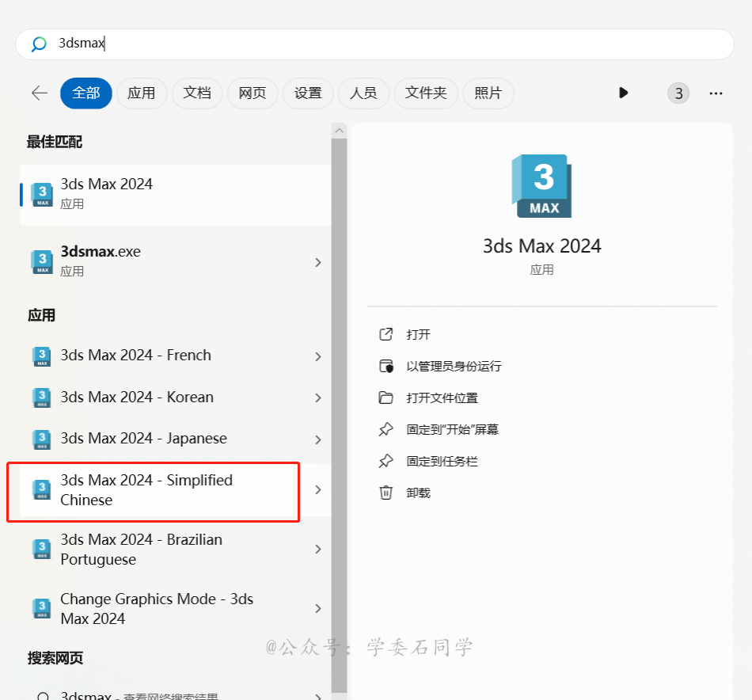752x700 pixels.
Task: Expand the 3dsmax.exe result chevron
Action: 318,262
